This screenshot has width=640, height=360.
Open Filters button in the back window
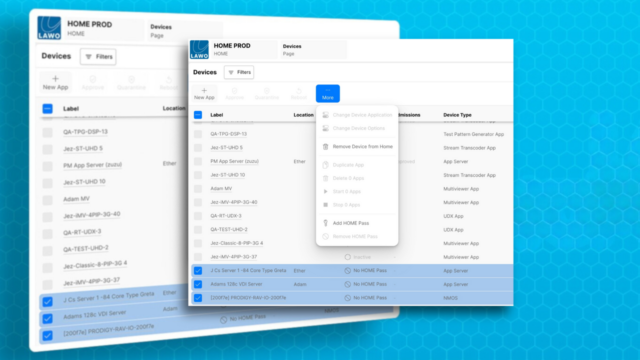tap(98, 57)
